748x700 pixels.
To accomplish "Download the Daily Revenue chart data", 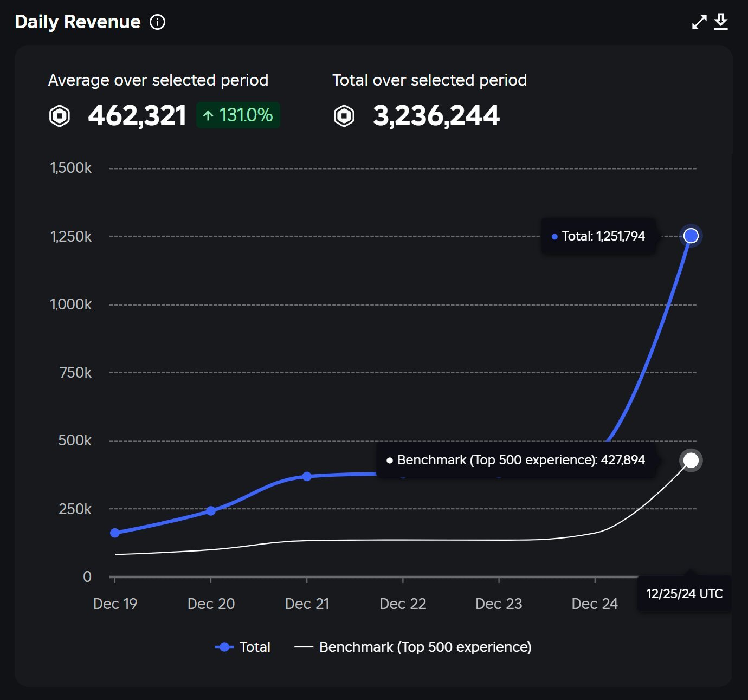I will 721,22.
